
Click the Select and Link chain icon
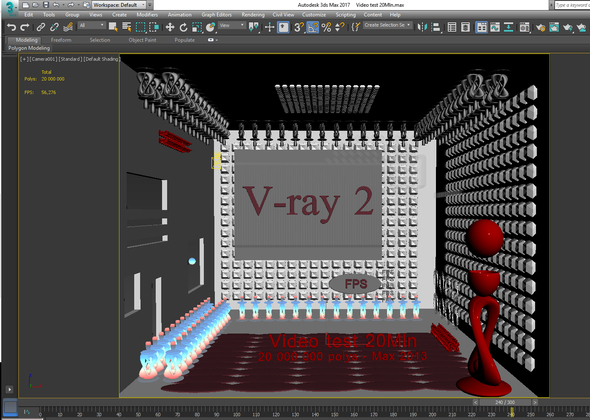[41, 27]
